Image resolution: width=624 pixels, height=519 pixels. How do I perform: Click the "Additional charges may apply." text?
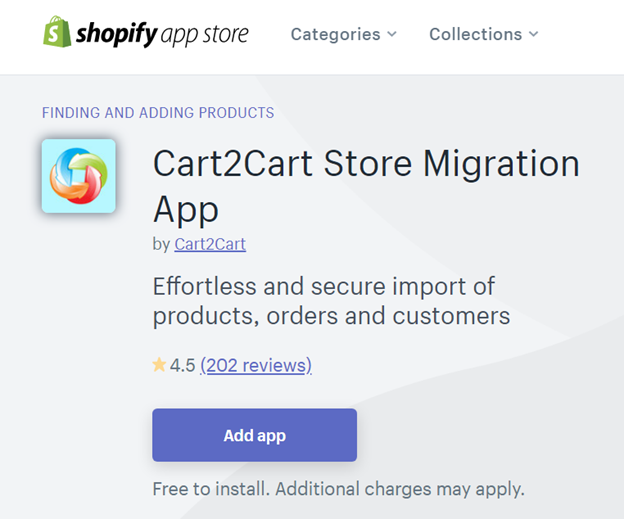click(400, 489)
